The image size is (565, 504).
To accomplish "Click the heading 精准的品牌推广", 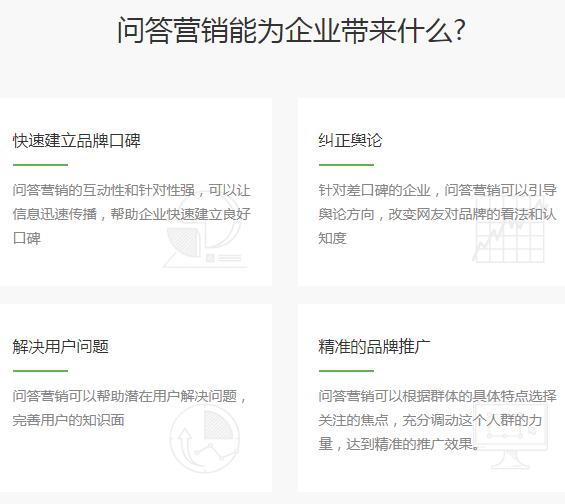I will click(374, 347).
